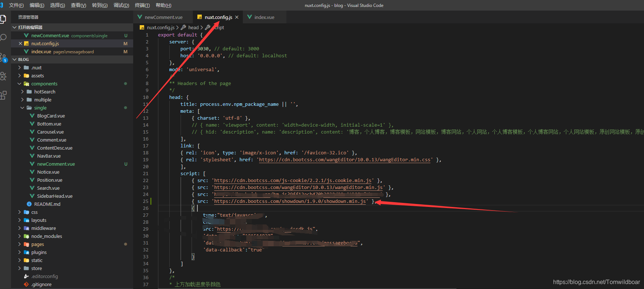
Task: Open the showdown.min.js CDN link
Action: (290, 201)
